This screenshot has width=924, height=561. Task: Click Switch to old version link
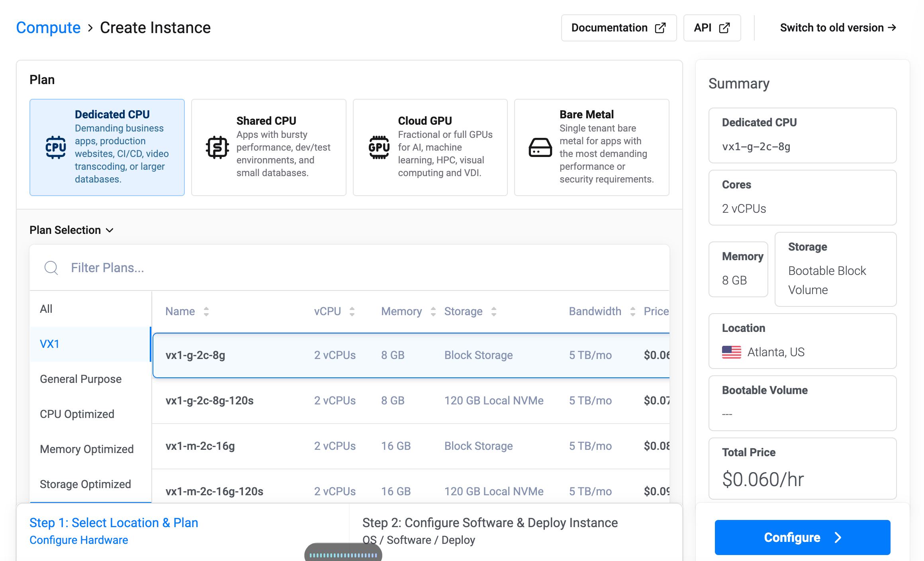pos(838,28)
